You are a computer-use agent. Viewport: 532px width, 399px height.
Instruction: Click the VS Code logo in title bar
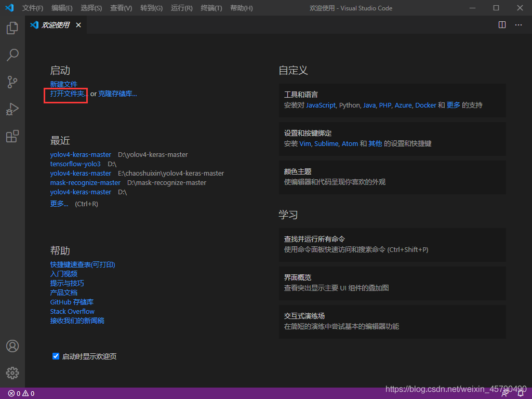point(9,8)
